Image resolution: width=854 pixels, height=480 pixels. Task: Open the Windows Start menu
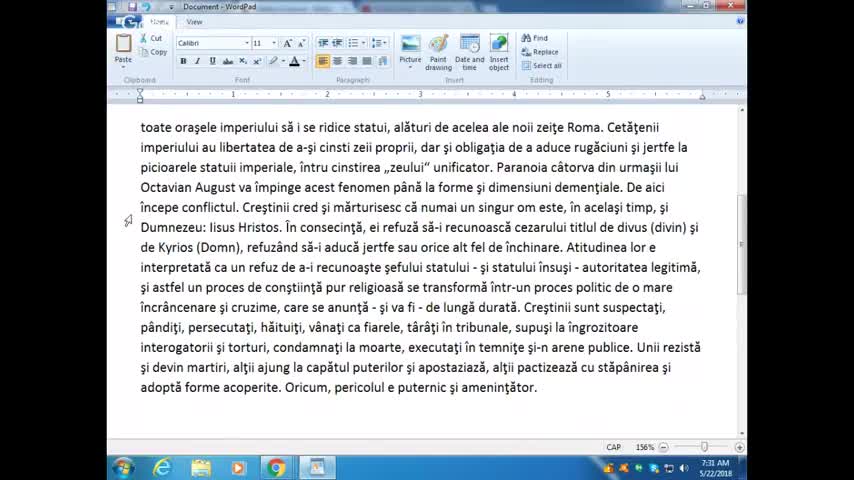point(124,467)
